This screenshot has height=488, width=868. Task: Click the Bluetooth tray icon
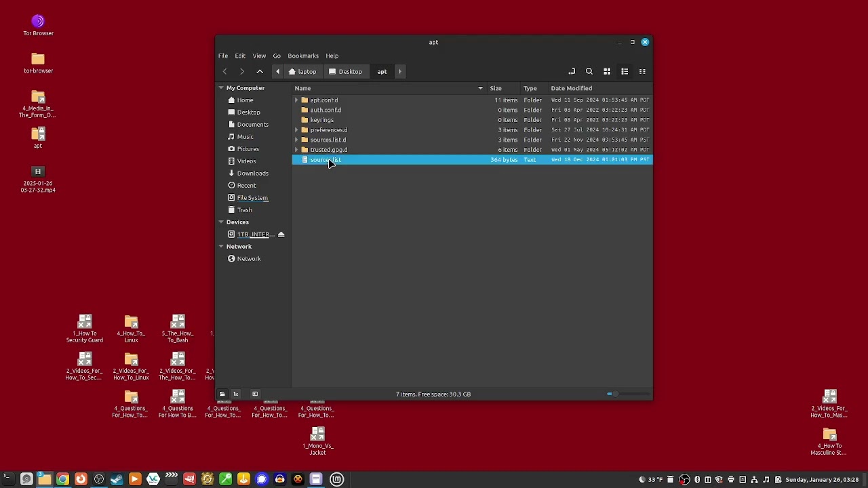[697, 480]
